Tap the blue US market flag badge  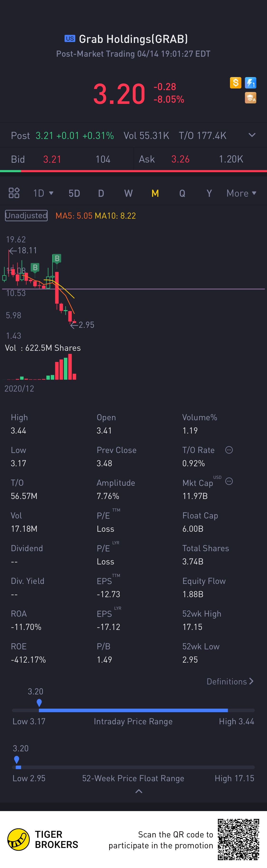[x=70, y=38]
